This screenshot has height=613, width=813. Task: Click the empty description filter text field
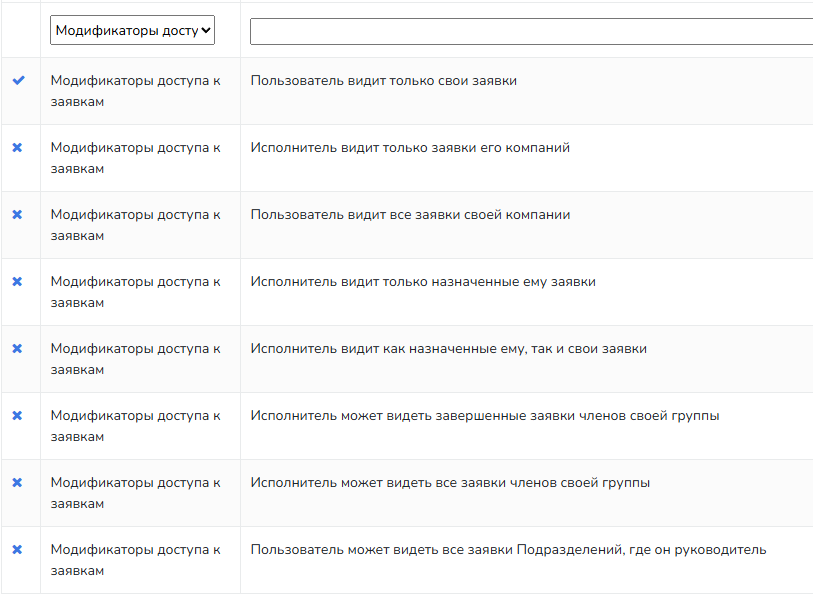530,31
